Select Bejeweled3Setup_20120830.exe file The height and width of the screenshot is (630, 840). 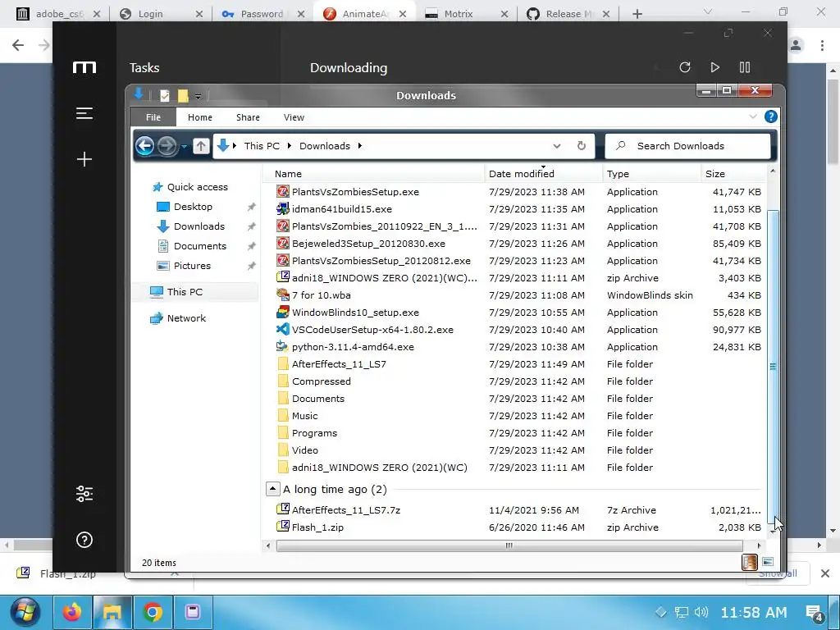tap(368, 243)
